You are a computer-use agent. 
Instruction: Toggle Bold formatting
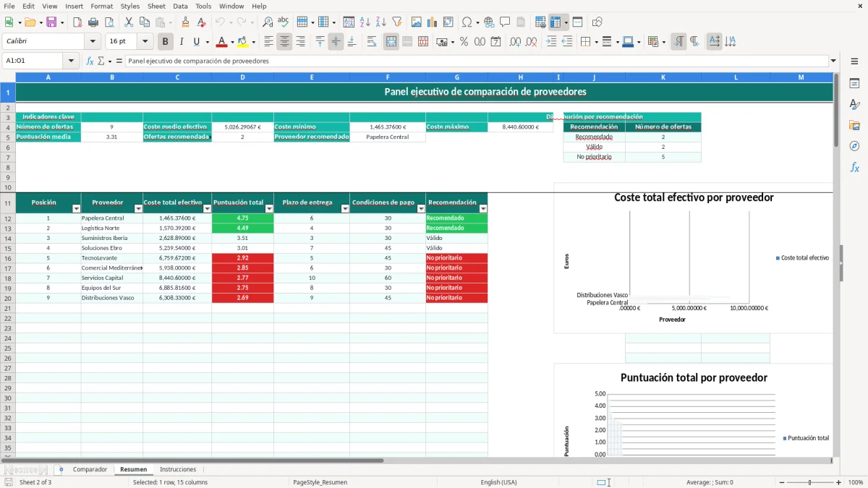point(166,42)
